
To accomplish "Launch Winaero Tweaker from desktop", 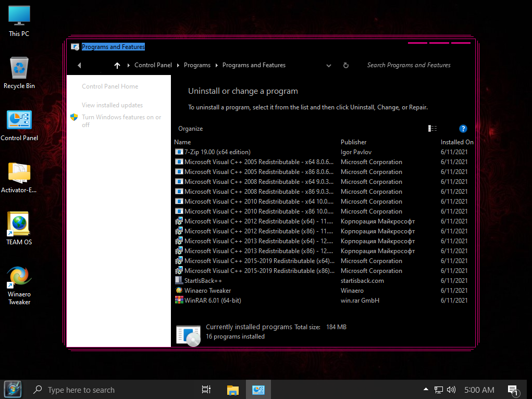I will tap(19, 285).
